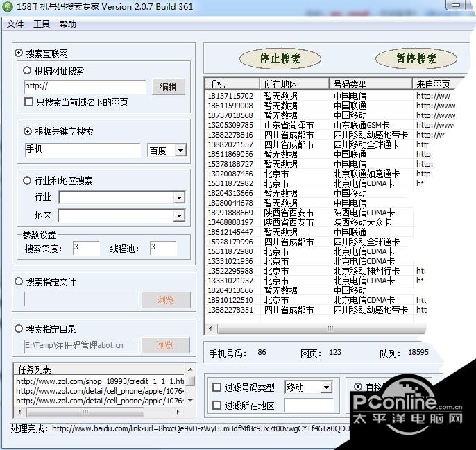This screenshot has height=450, width=476.
Task: Click the 北京联通如意通卡 cell
Action: coord(366,174)
